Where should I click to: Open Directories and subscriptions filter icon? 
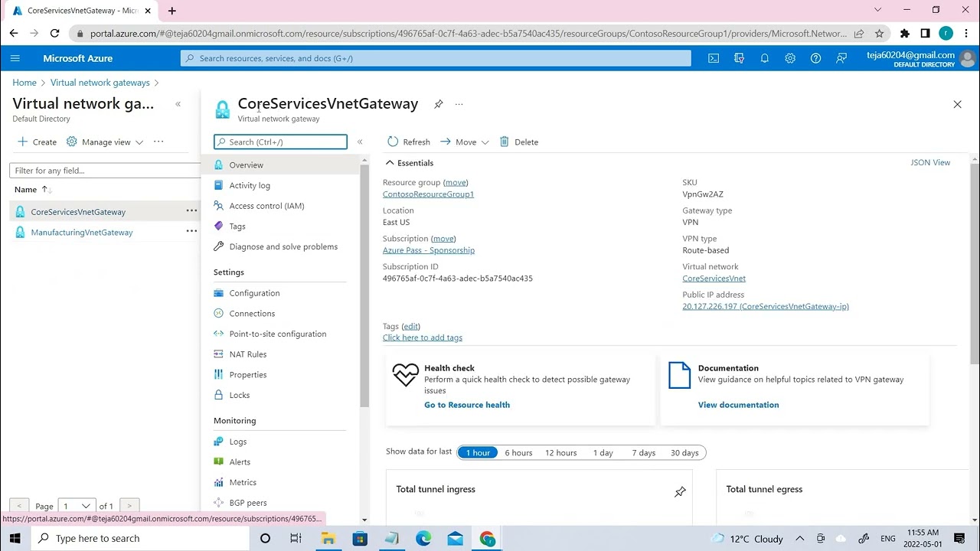pyautogui.click(x=739, y=58)
